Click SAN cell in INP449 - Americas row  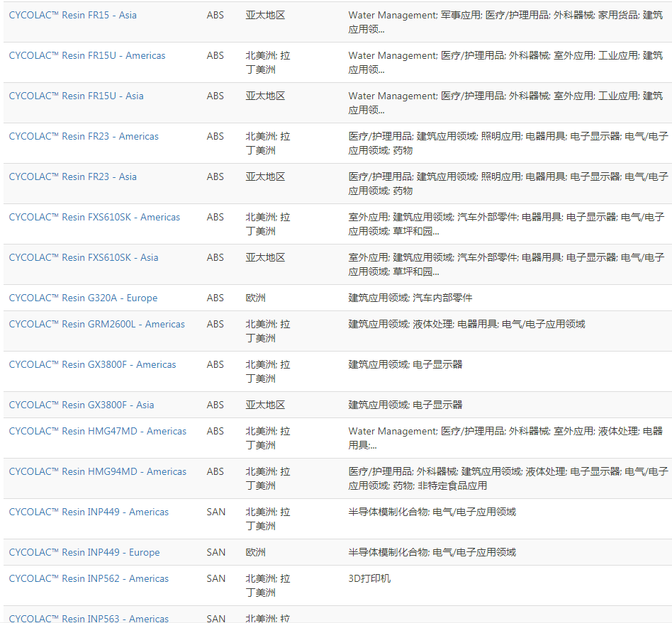[x=215, y=512]
